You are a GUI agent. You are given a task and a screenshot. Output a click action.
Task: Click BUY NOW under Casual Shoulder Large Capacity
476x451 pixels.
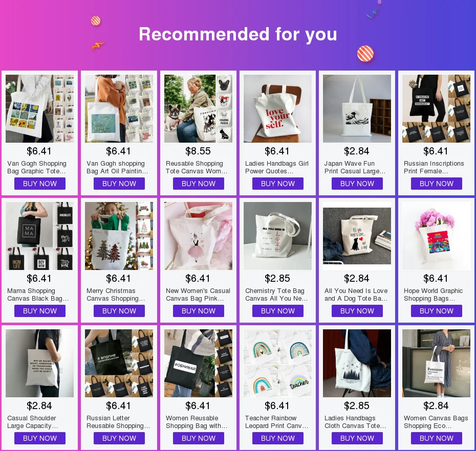(40, 438)
